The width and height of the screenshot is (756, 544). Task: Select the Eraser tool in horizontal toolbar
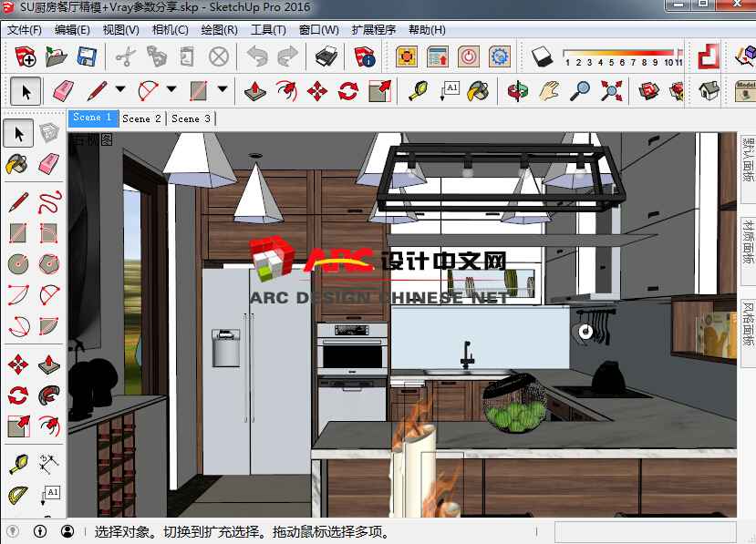point(63,90)
